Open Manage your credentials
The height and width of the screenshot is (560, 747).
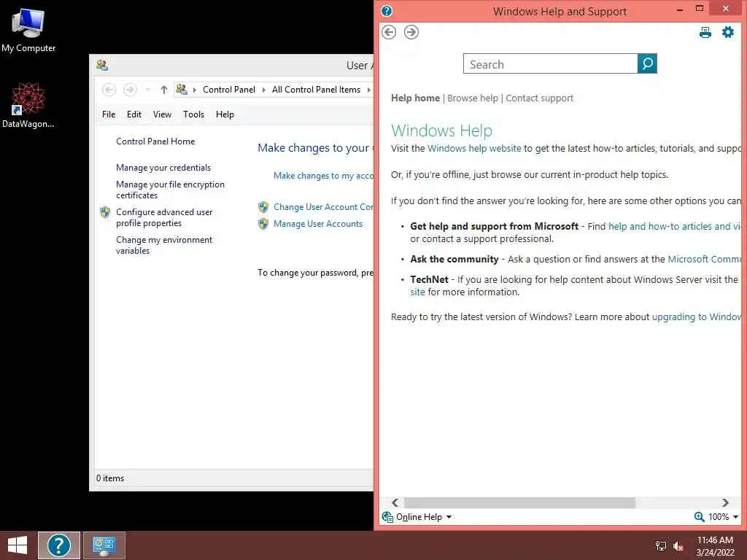point(163,168)
